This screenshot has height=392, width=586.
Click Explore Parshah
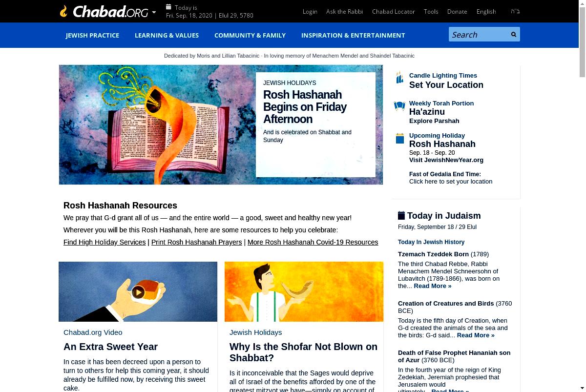434,121
